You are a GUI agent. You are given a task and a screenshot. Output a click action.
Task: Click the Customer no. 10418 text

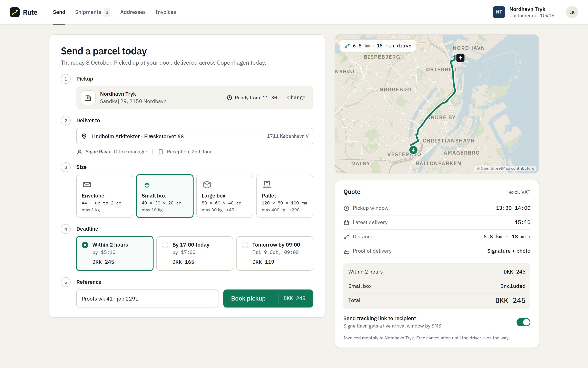point(532,16)
